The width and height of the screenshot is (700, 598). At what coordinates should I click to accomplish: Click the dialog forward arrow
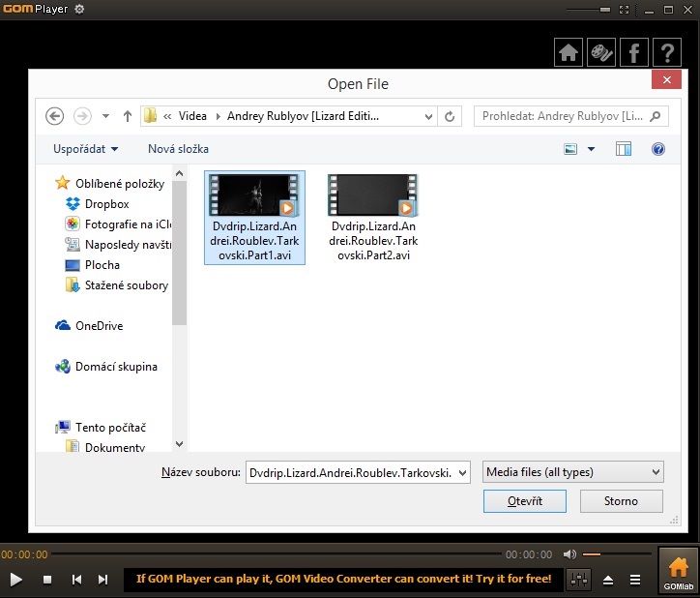[82, 116]
